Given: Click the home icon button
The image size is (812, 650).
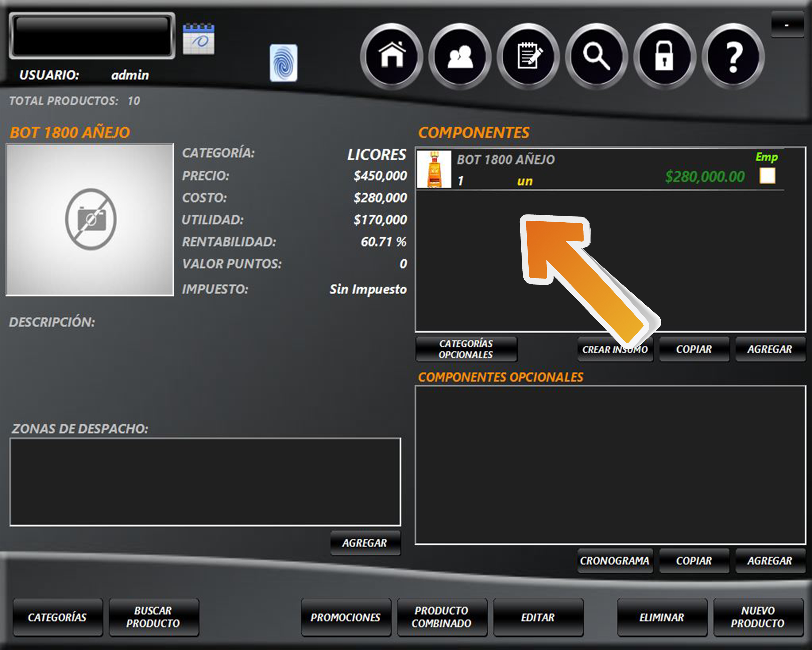Looking at the screenshot, I should point(392,56).
